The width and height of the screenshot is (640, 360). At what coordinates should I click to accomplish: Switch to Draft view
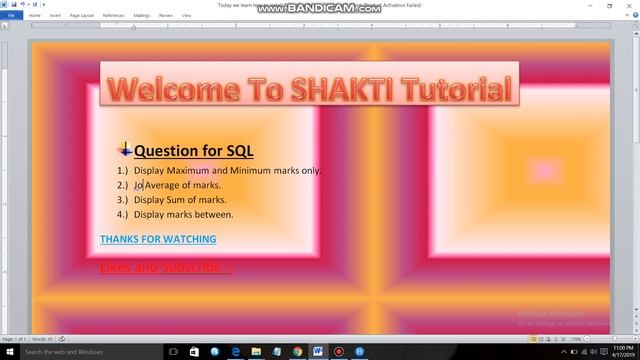563,339
